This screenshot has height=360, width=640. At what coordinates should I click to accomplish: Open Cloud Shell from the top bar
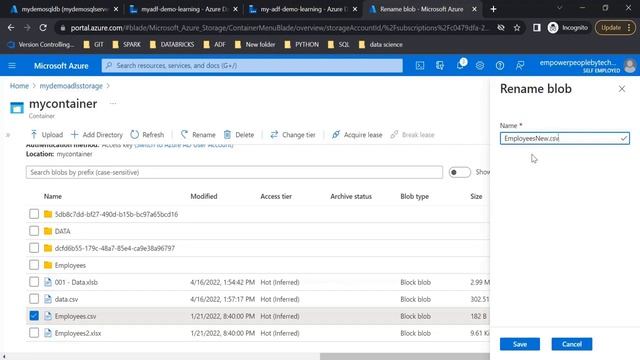[x=420, y=65]
